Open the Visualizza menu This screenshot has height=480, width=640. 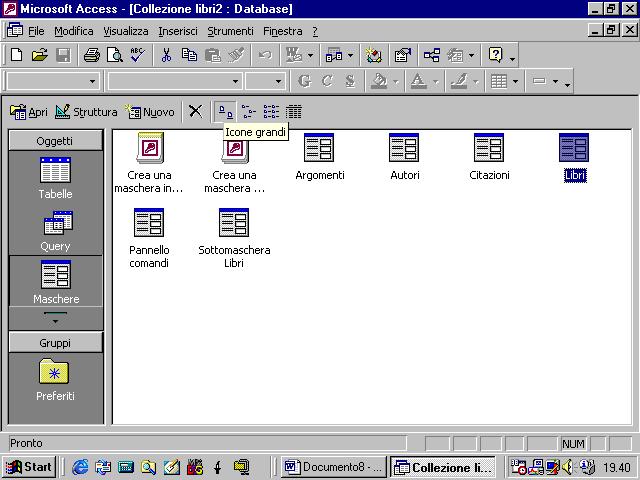[x=126, y=31]
